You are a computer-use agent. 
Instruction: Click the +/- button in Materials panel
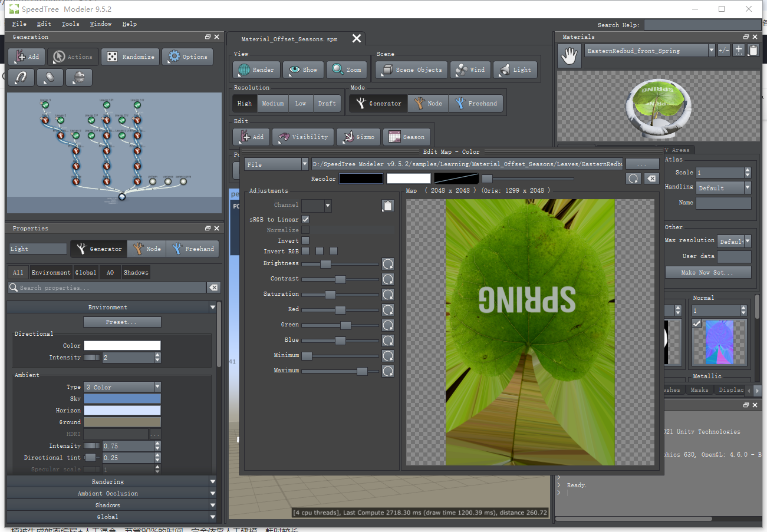[724, 51]
